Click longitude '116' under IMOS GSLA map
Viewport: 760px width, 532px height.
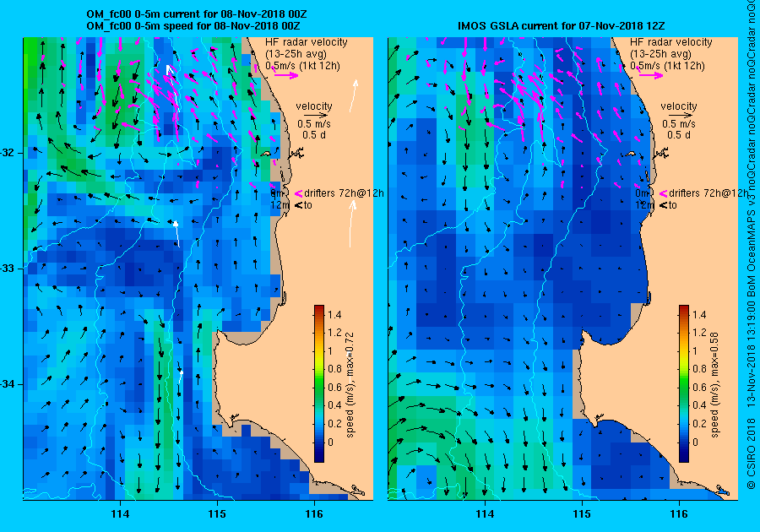click(x=679, y=514)
